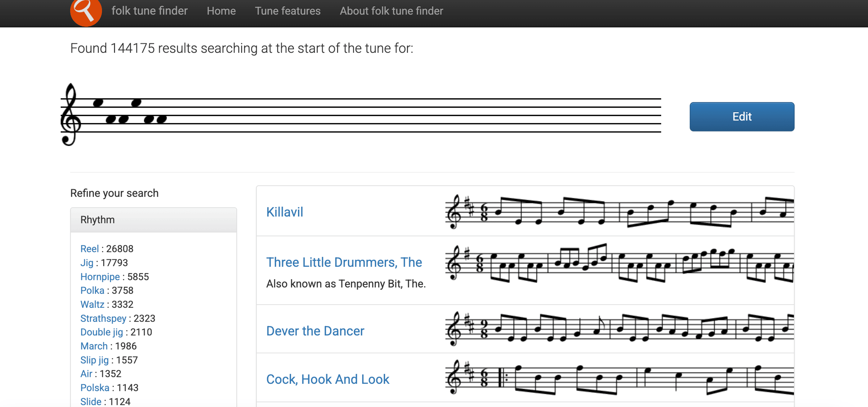Click 'Also known as Tenpenny Bit, The.' text
868x407 pixels.
346,284
